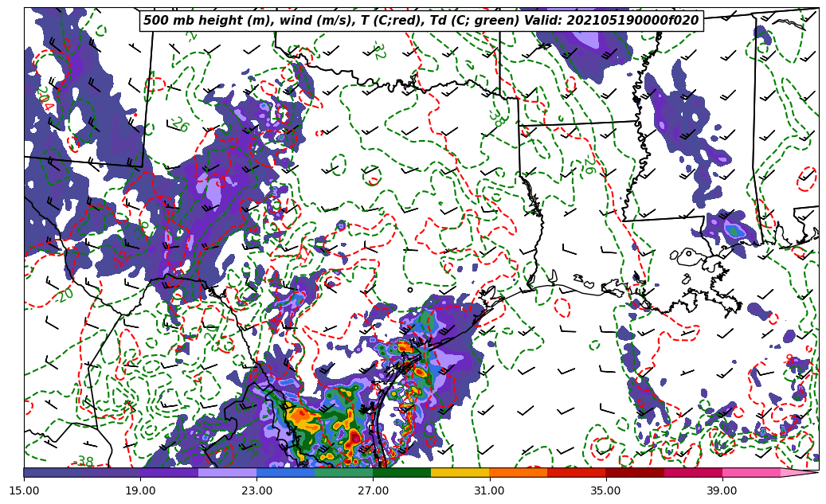Click the orange colorbar segment right of 31.00
826x504 pixels.
pyautogui.click(x=518, y=472)
